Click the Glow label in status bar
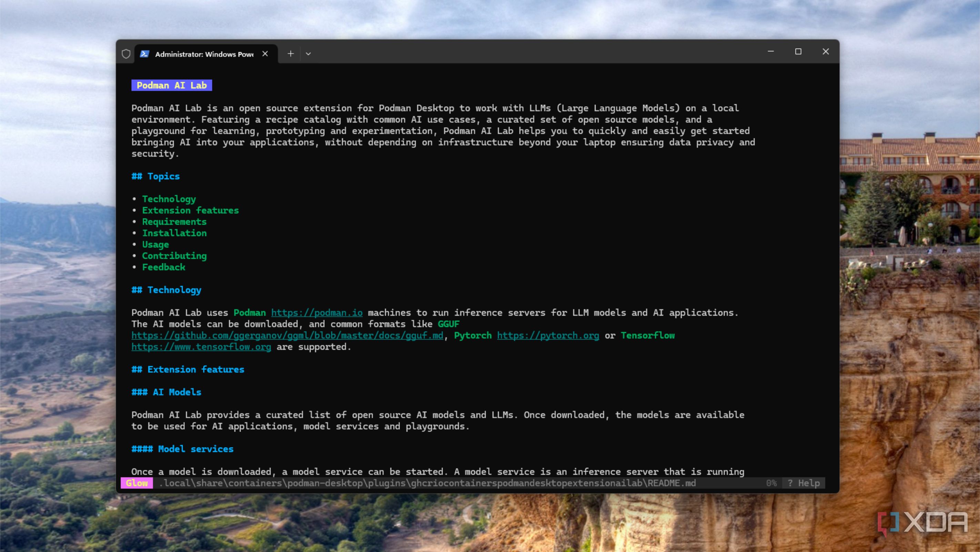The image size is (980, 552). pyautogui.click(x=137, y=483)
